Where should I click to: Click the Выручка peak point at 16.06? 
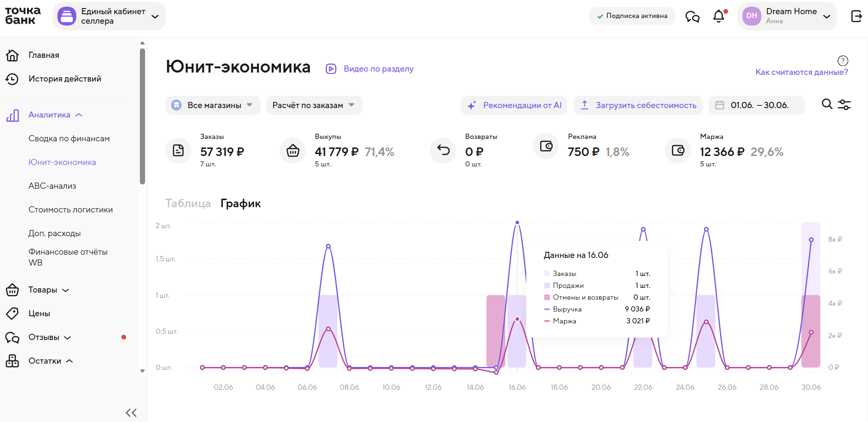point(517,222)
